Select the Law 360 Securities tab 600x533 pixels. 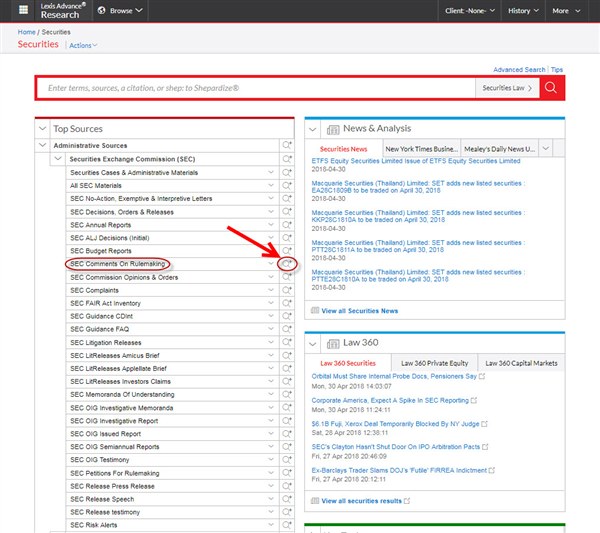tap(348, 363)
